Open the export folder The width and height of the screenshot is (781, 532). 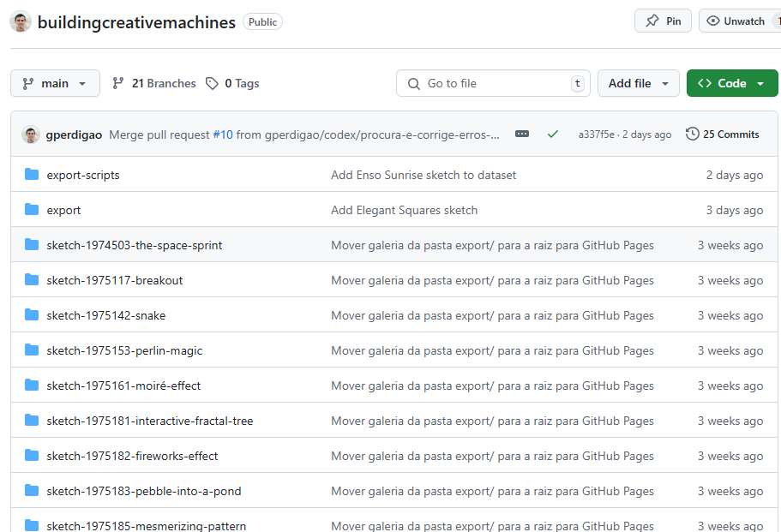pos(63,211)
